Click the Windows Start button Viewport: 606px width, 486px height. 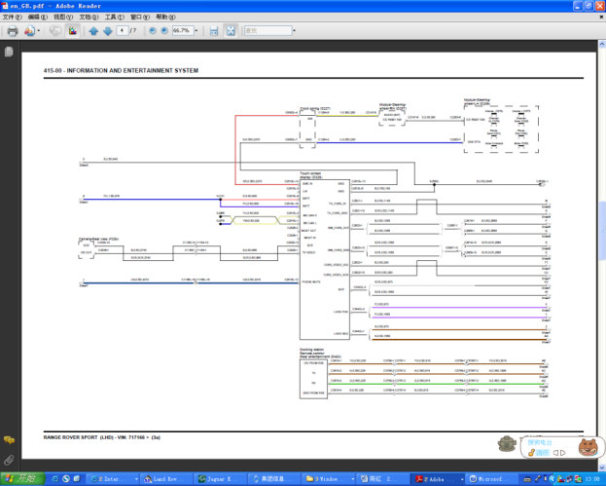pyautogui.click(x=20, y=478)
